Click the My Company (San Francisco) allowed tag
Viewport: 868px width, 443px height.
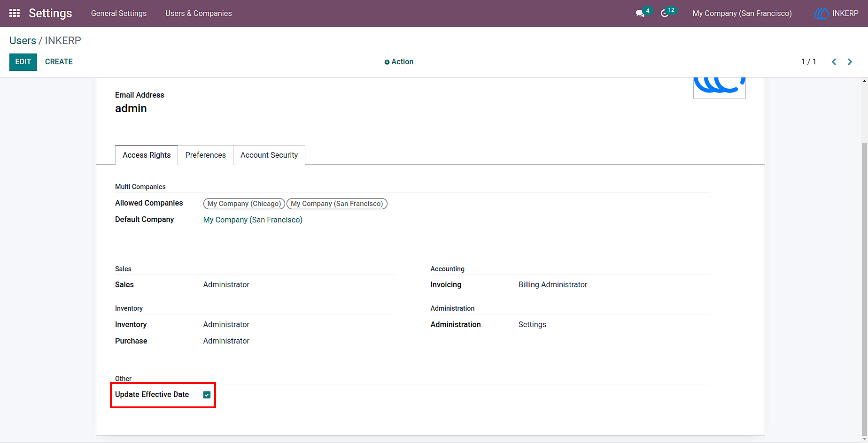[337, 204]
